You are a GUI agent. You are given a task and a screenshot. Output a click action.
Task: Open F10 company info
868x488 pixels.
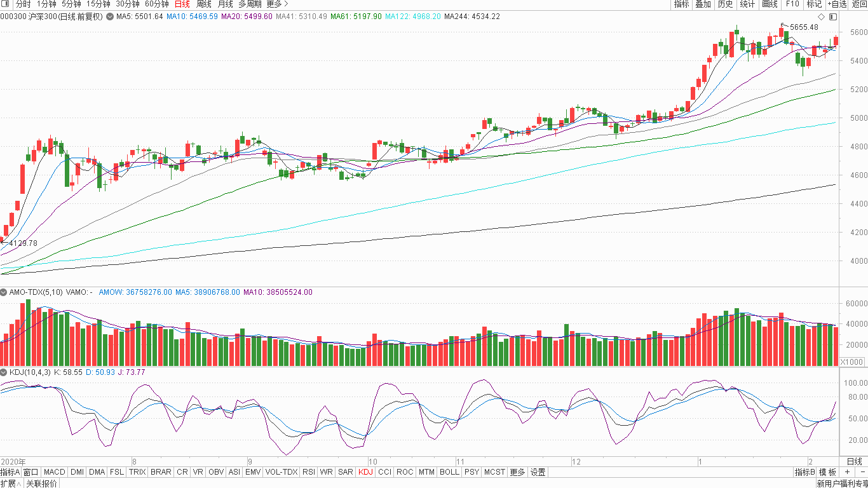[792, 4]
